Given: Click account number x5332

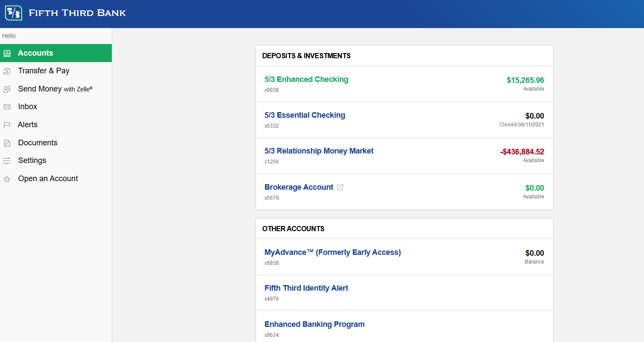Looking at the screenshot, I should coord(271,126).
